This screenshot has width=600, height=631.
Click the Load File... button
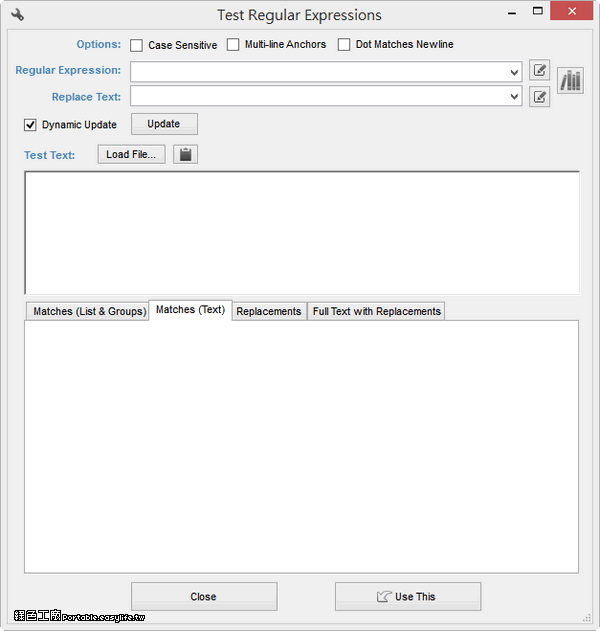pyautogui.click(x=131, y=155)
